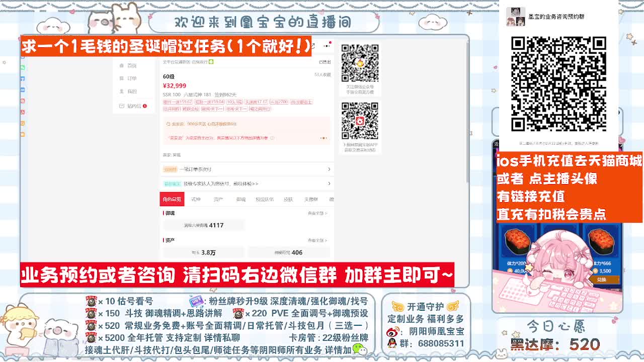This screenshot has height=362, width=644.
Task: Click the 53人收藏 favorites count
Action: click(x=323, y=74)
